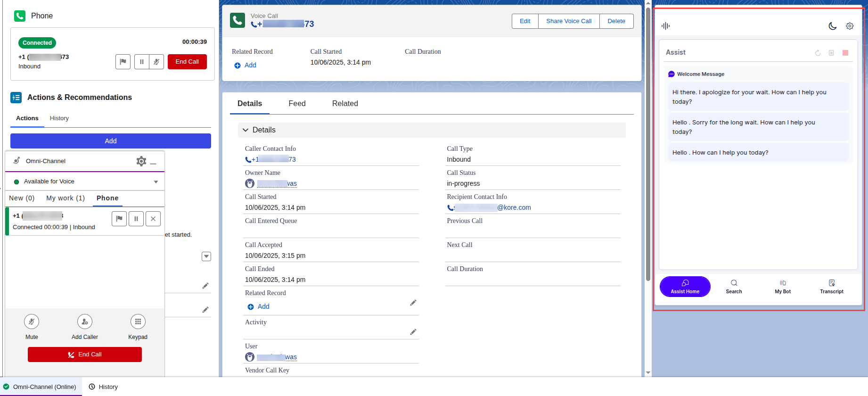
Task: Switch to the History tab under Actions & Recommendations
Action: [59, 118]
